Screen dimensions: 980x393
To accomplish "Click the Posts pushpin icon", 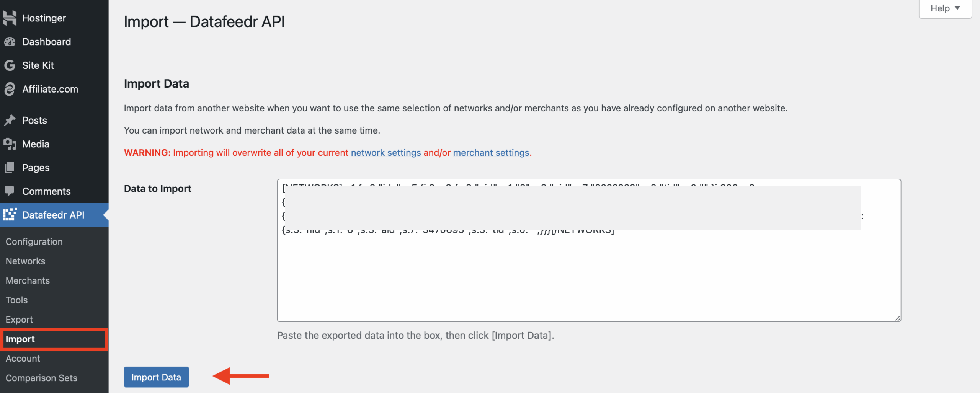I will point(10,121).
